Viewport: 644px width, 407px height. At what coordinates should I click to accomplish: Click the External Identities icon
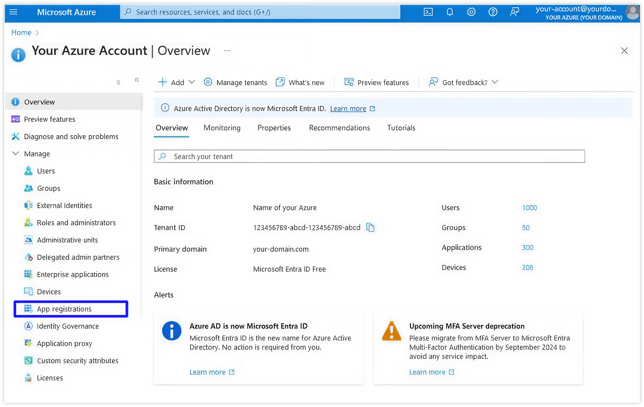[x=28, y=205]
